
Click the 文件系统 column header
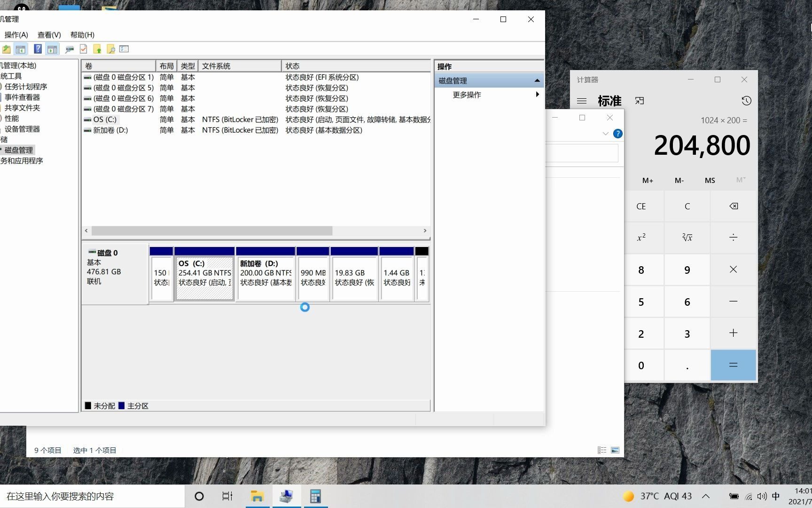[x=240, y=66]
